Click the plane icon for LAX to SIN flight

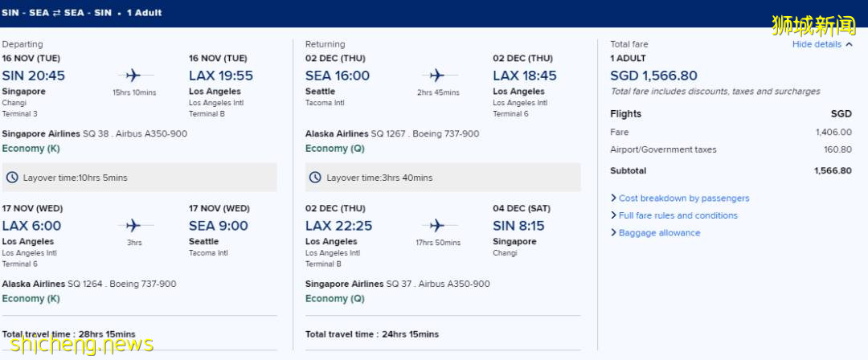(x=437, y=226)
